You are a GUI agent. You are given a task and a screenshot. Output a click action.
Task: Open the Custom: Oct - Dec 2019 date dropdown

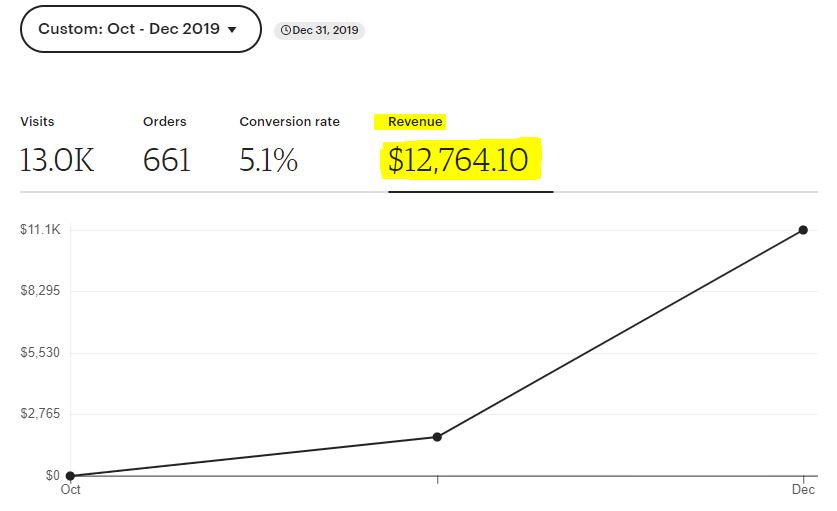click(x=140, y=29)
